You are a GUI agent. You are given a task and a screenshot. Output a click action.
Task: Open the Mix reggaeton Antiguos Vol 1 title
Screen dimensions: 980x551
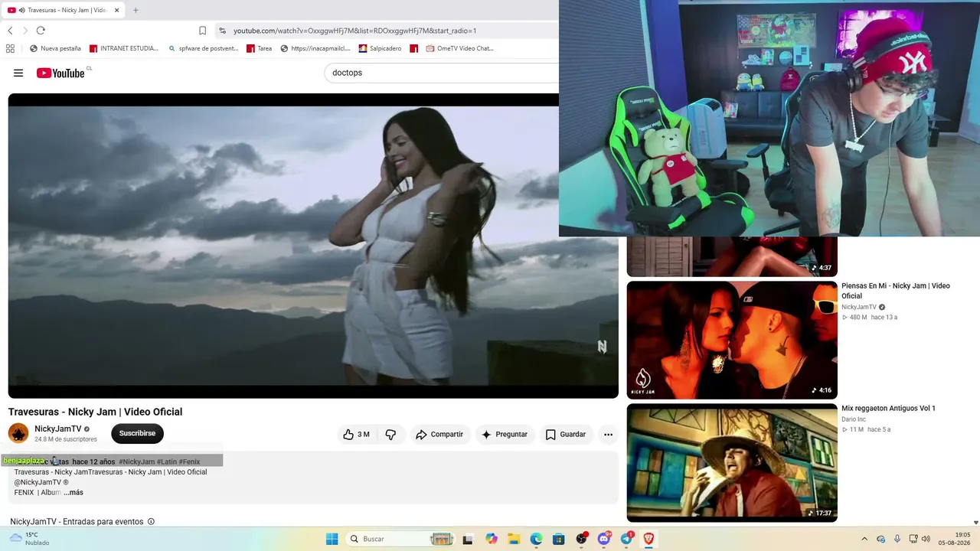(888, 409)
